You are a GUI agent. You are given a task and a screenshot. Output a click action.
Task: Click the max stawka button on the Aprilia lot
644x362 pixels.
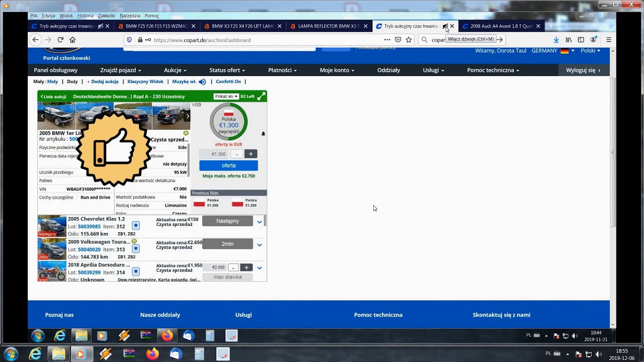pyautogui.click(x=227, y=277)
